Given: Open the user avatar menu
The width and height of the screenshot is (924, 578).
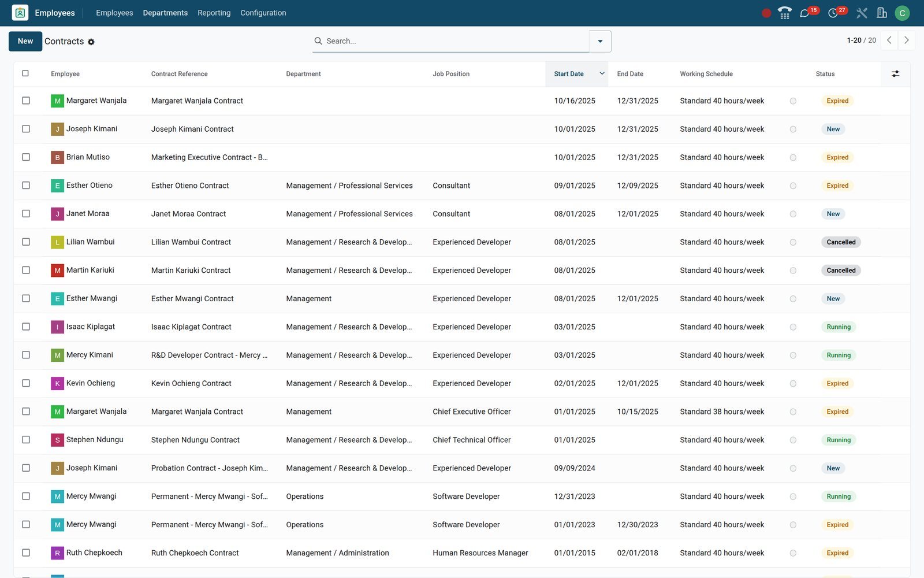Looking at the screenshot, I should click(902, 13).
